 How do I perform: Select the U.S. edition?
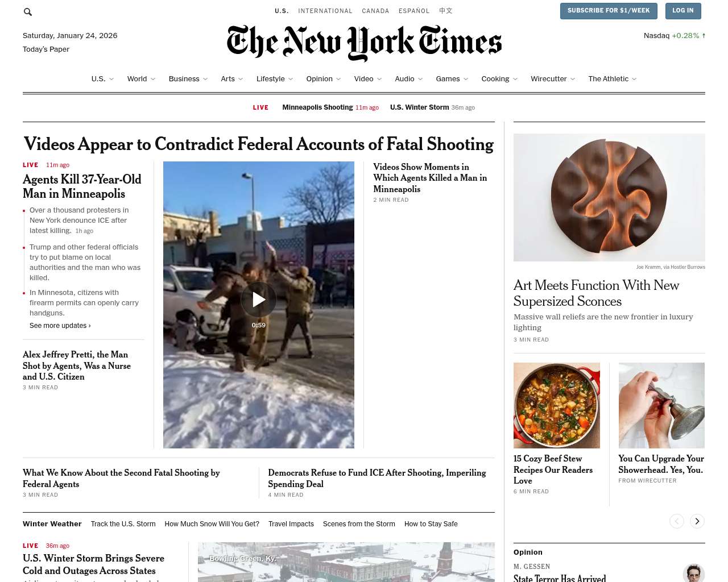pyautogui.click(x=282, y=11)
